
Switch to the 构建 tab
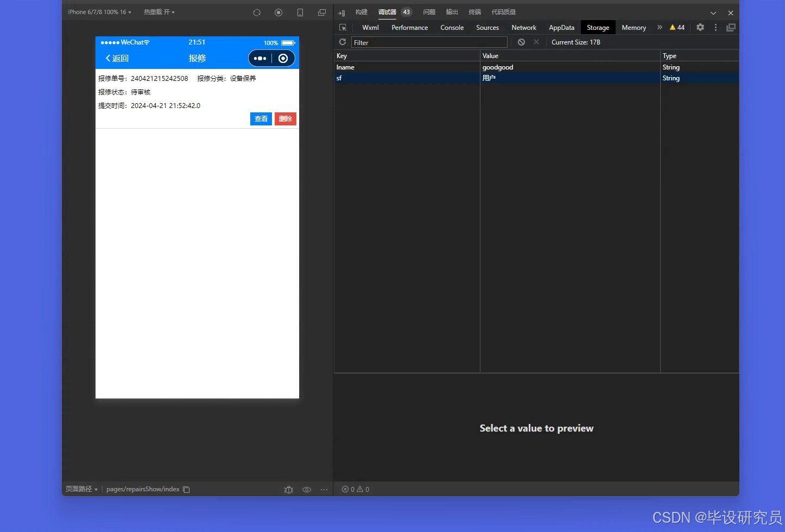tap(362, 12)
